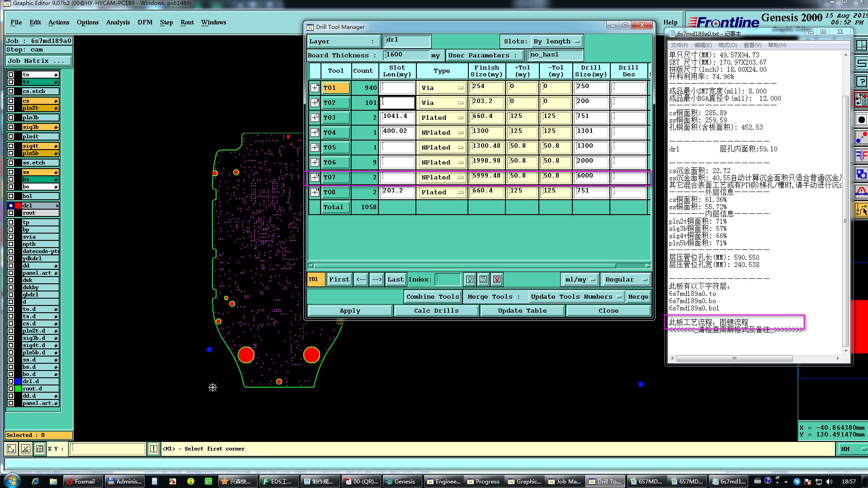The height and width of the screenshot is (488, 868).
Task: Open Internet Explorer from the taskbar
Action: [35, 481]
